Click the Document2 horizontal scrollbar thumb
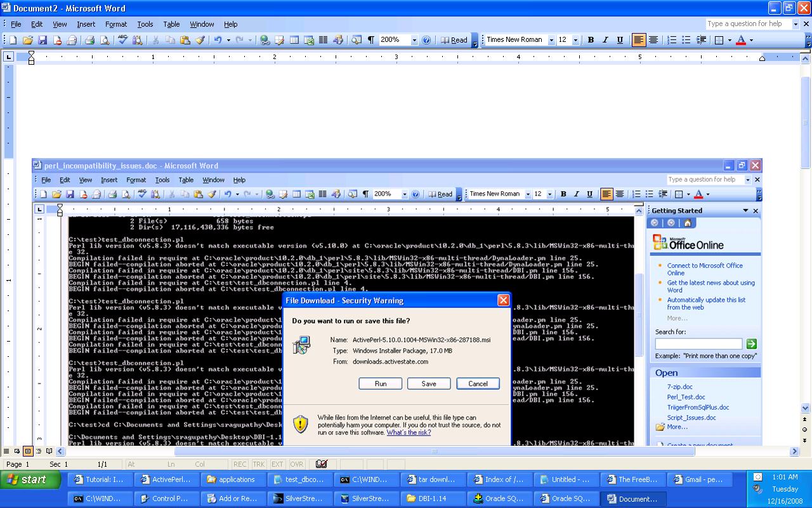The width and height of the screenshot is (812, 508). point(435,451)
